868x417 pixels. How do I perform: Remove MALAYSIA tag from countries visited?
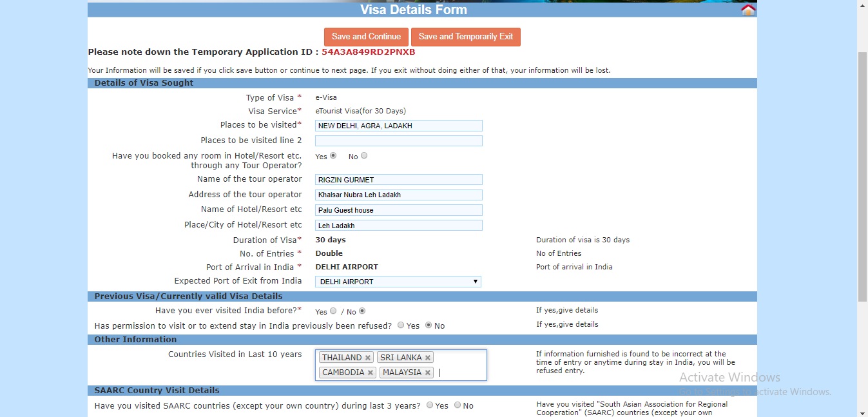(x=428, y=373)
